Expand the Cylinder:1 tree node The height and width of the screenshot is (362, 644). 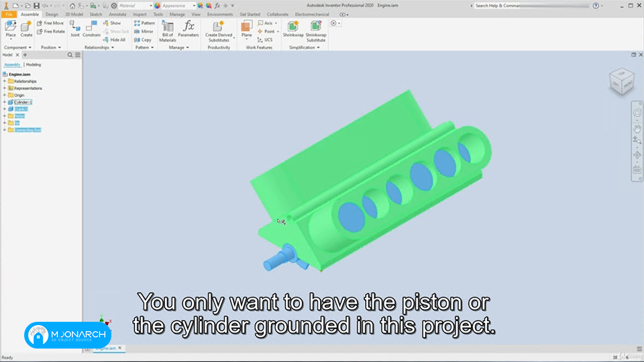coord(5,102)
